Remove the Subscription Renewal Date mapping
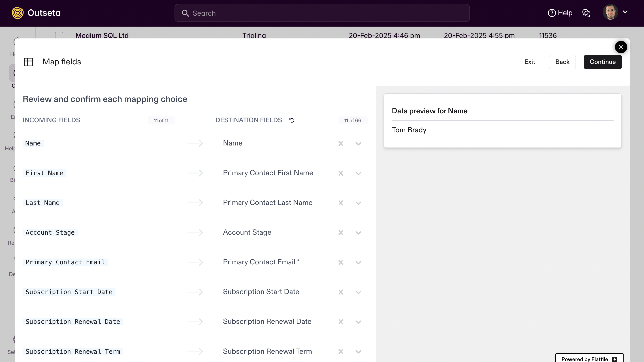The image size is (644, 362). pyautogui.click(x=341, y=322)
